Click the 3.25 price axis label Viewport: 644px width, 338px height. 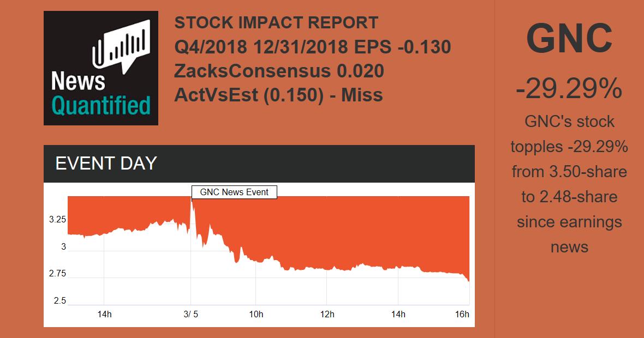click(57, 220)
